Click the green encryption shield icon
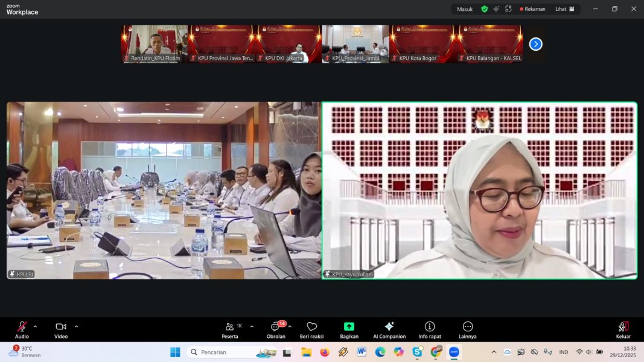644x362 pixels. coord(484,9)
